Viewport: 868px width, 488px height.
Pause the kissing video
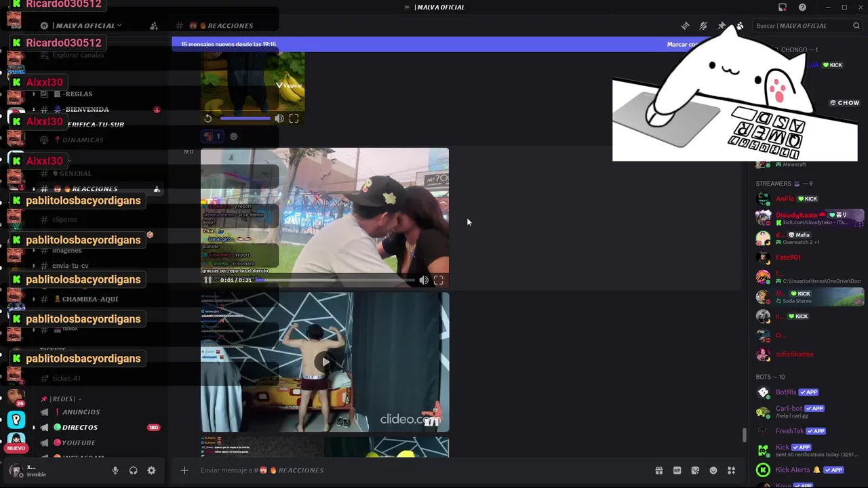click(x=208, y=280)
